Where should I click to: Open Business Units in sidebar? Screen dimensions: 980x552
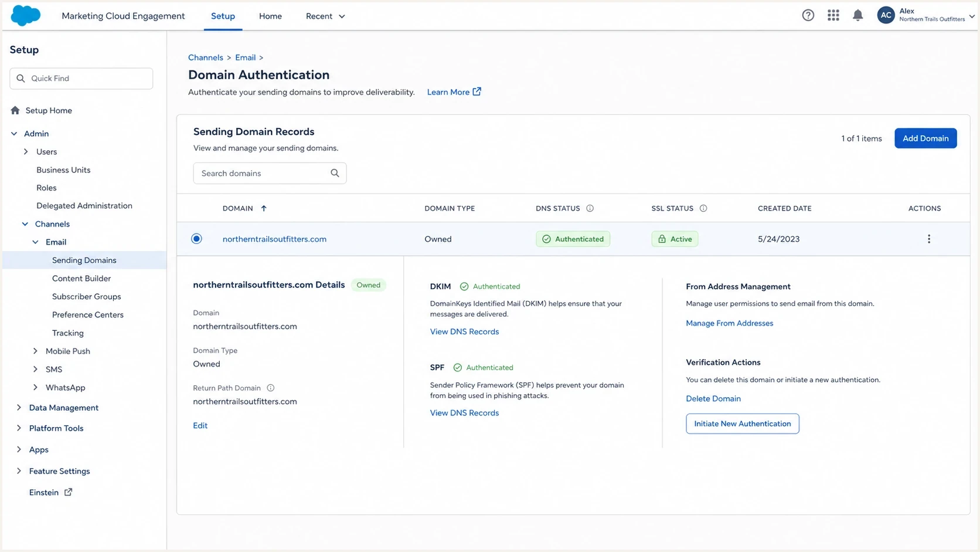[63, 170]
